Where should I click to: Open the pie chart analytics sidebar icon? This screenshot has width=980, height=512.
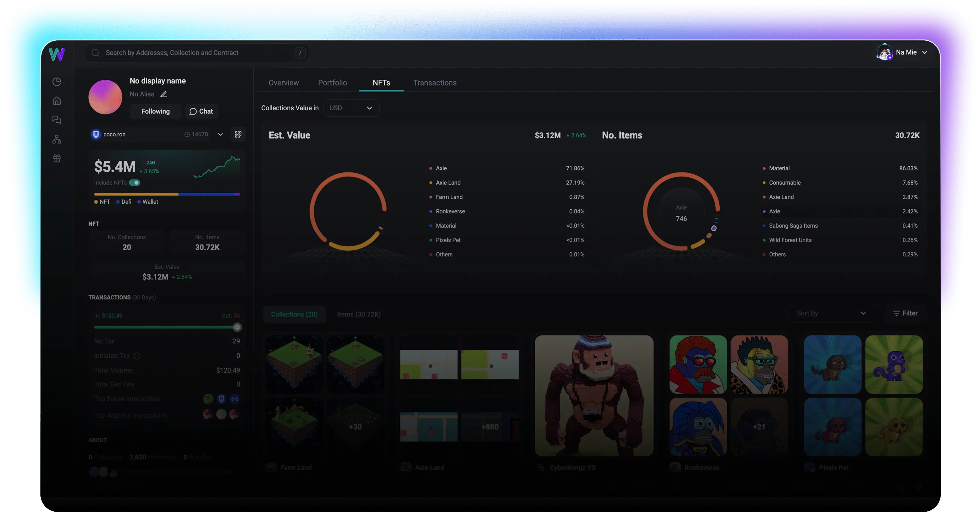point(57,82)
